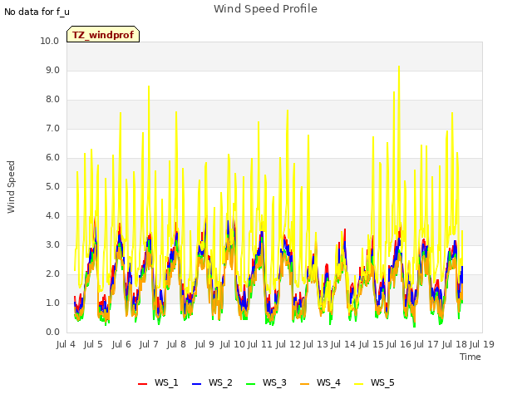
Task: Click the highest WS_5 peak near Jul 16
Action: (399, 66)
